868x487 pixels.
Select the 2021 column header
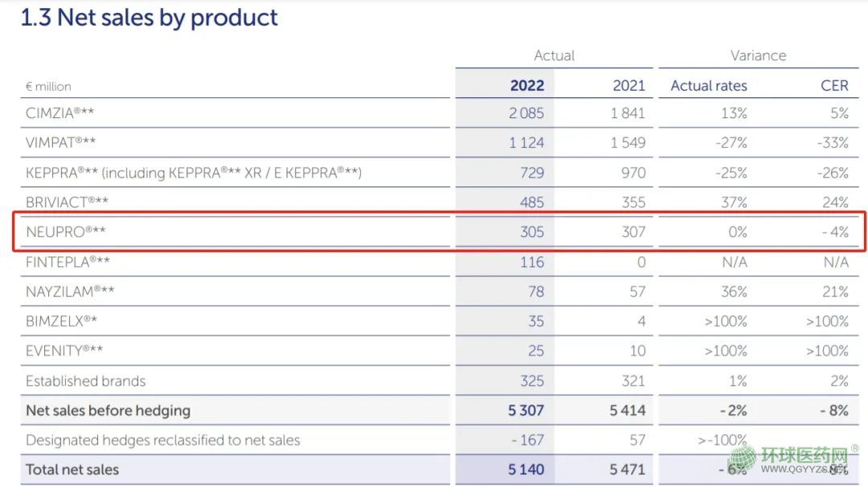click(628, 85)
